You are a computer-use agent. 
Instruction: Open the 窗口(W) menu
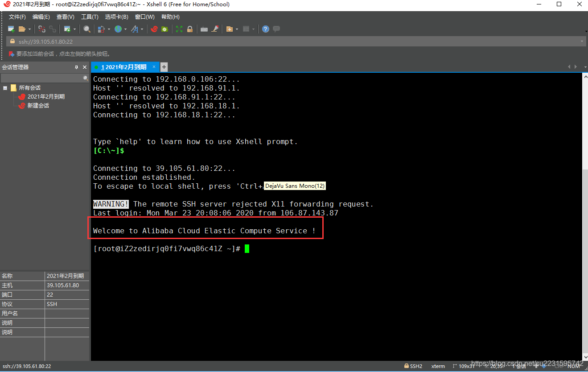(144, 17)
